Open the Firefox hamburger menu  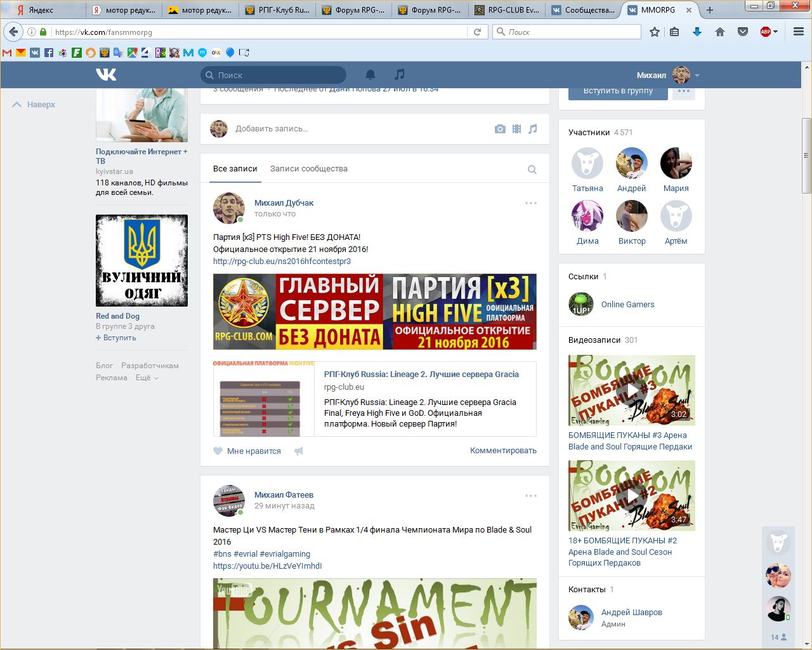click(x=799, y=32)
